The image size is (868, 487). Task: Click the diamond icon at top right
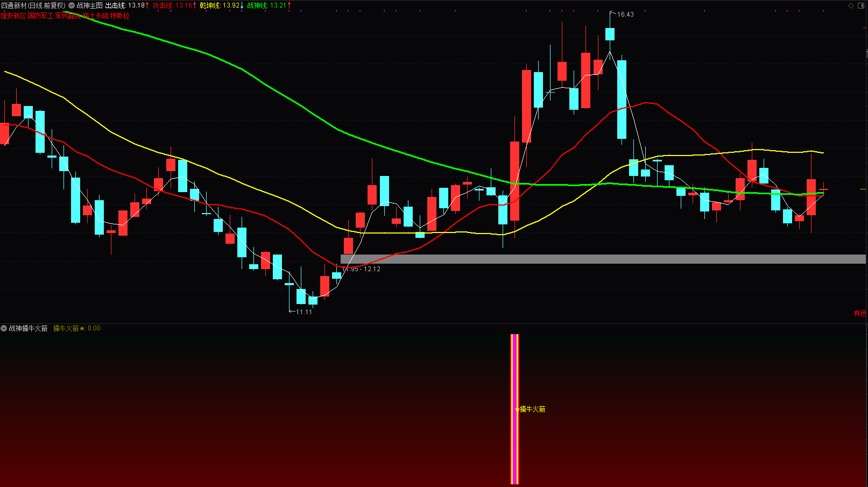click(x=851, y=5)
